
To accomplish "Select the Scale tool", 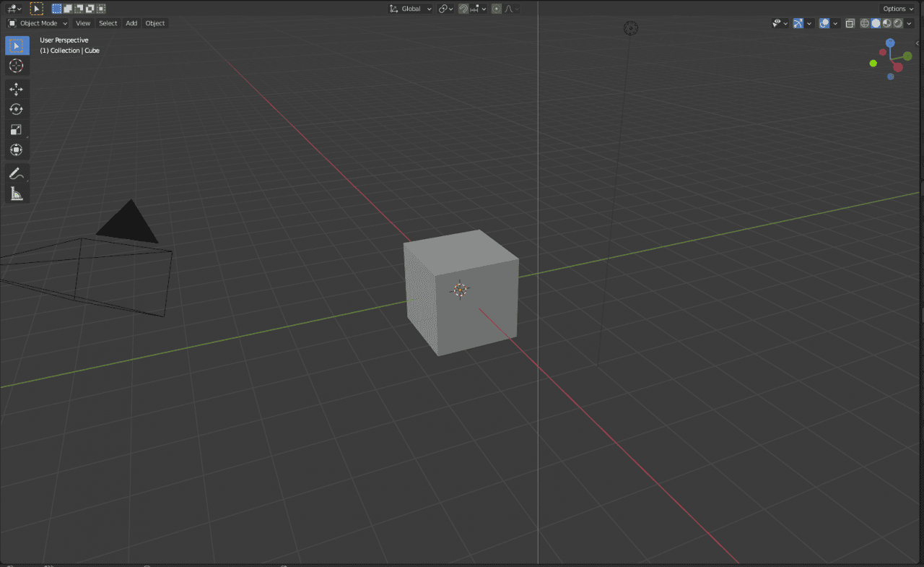I will pos(17,129).
